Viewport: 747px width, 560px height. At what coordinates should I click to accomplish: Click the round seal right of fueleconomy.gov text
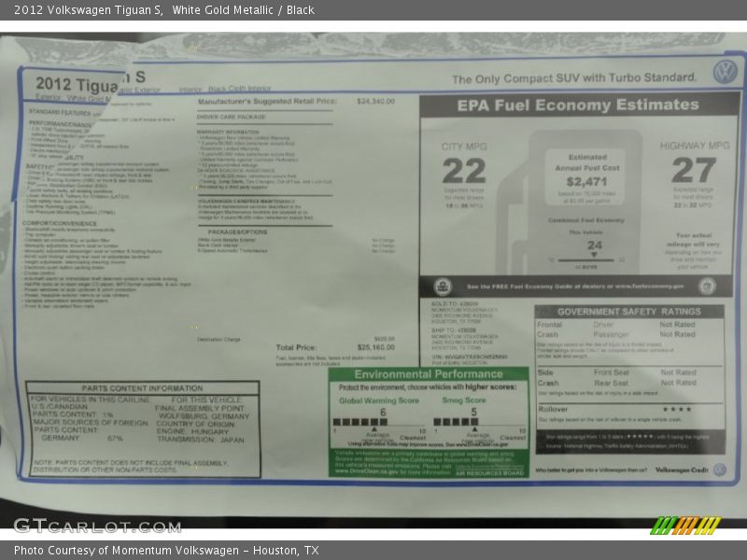tap(707, 287)
